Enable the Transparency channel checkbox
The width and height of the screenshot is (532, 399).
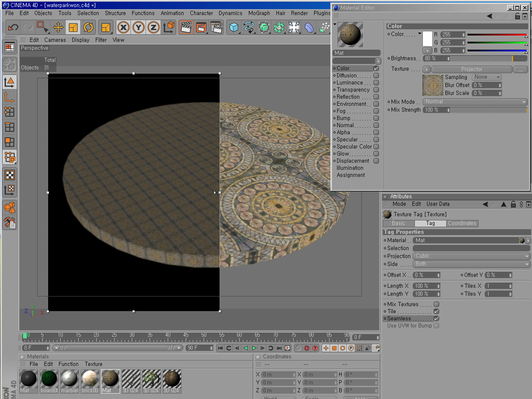click(376, 90)
